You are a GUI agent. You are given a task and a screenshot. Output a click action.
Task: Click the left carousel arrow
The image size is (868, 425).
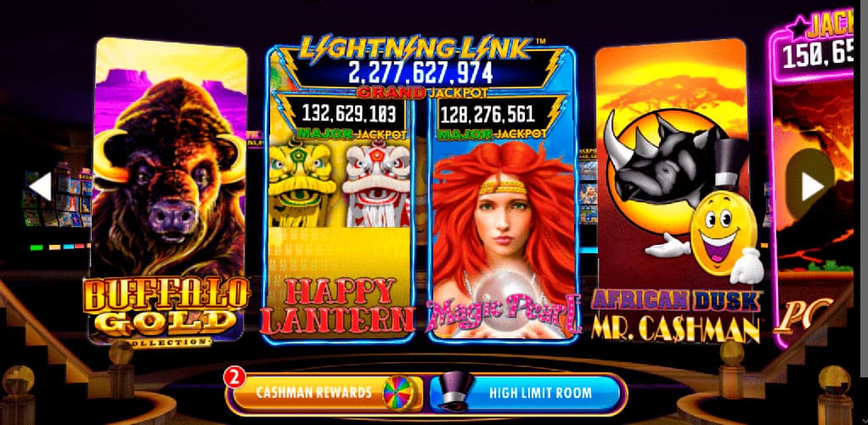(40, 186)
